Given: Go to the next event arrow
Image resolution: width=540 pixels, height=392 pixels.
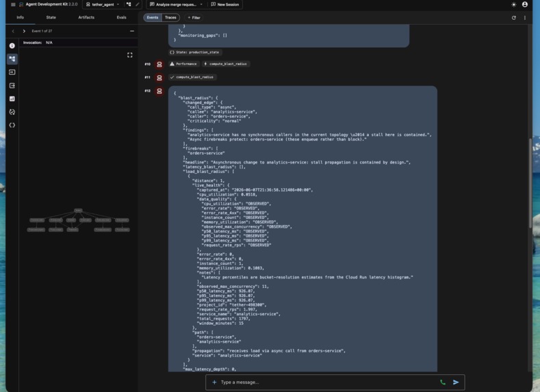Looking at the screenshot, I should pyautogui.click(x=24, y=31).
